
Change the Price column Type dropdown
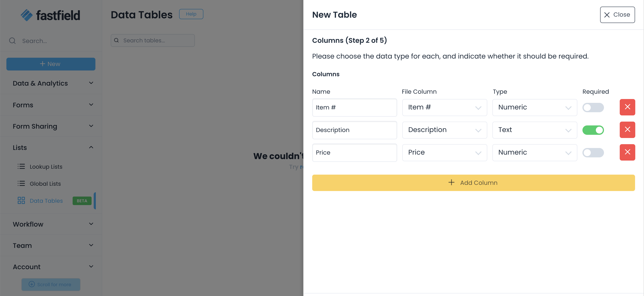click(534, 152)
